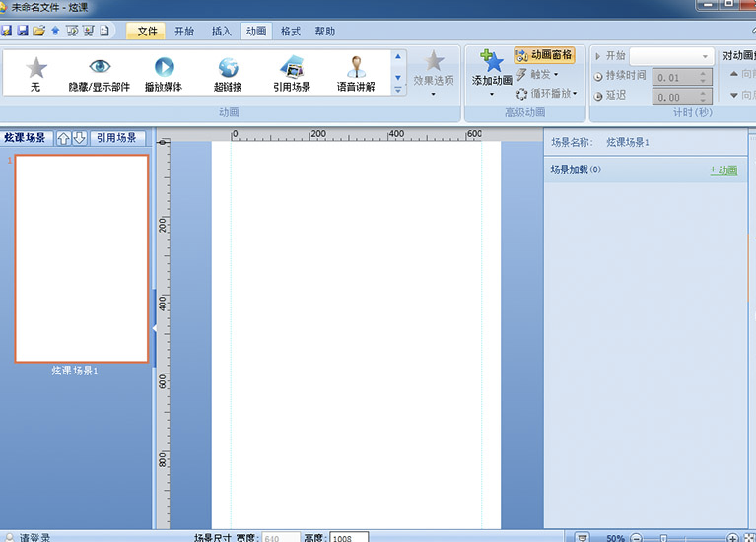Move scene up with up arrow icon

(64, 138)
